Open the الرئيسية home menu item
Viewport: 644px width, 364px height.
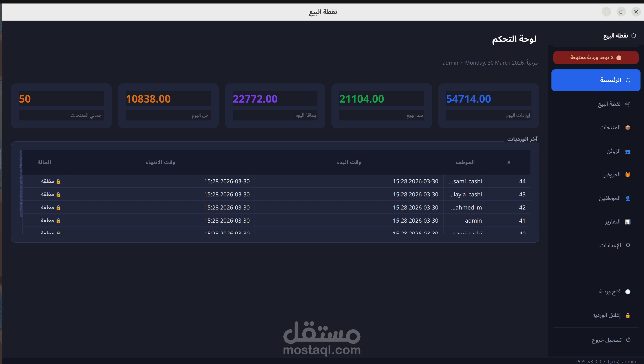point(596,80)
